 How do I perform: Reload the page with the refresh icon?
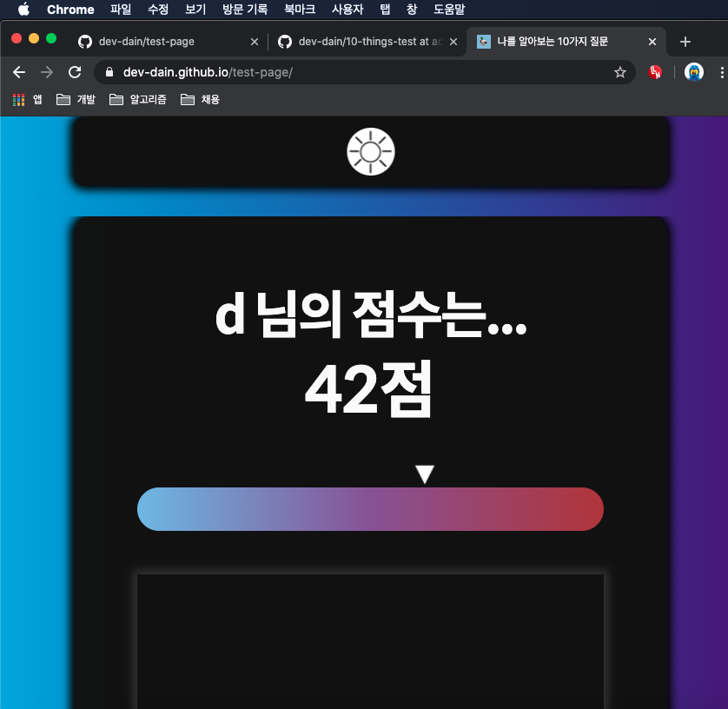(x=75, y=72)
